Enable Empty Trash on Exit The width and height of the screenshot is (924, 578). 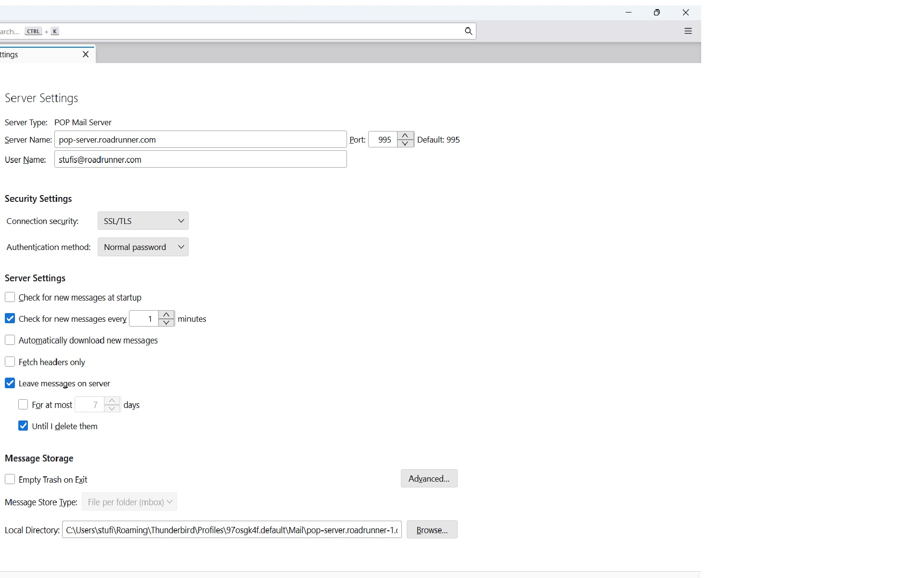[10, 479]
